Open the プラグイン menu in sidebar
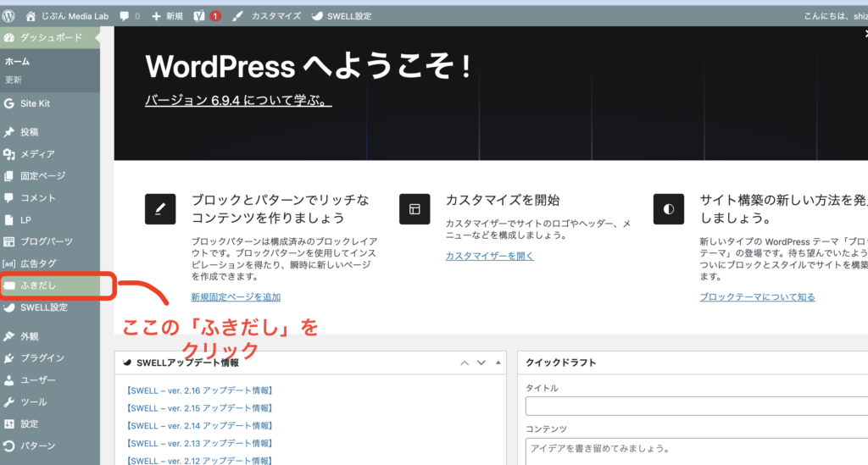868x465 pixels. coord(42,357)
